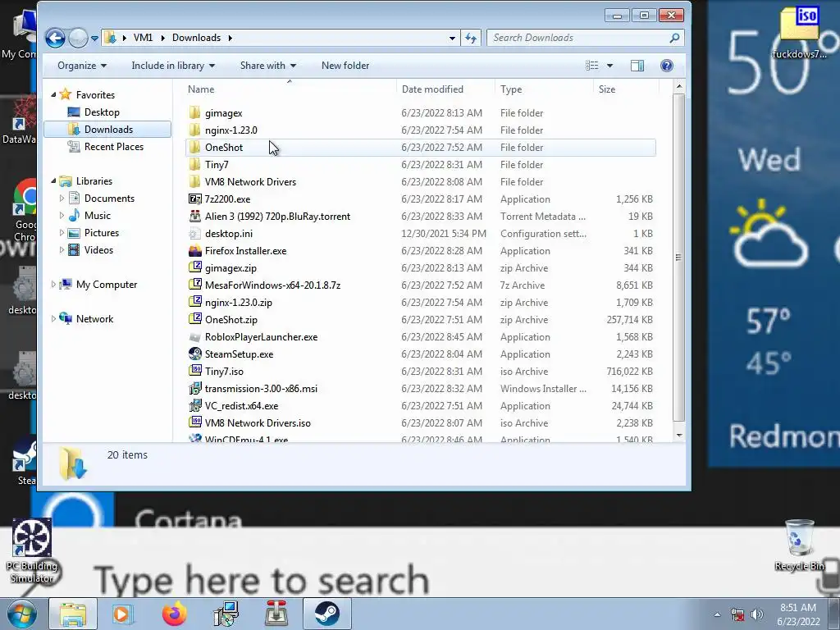Click the Help question mark icon
Screen dimensions: 840x630
coord(666,66)
